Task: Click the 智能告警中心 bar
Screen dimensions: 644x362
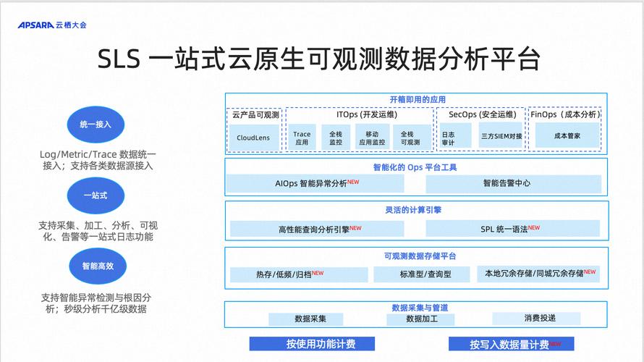Action: tap(514, 183)
